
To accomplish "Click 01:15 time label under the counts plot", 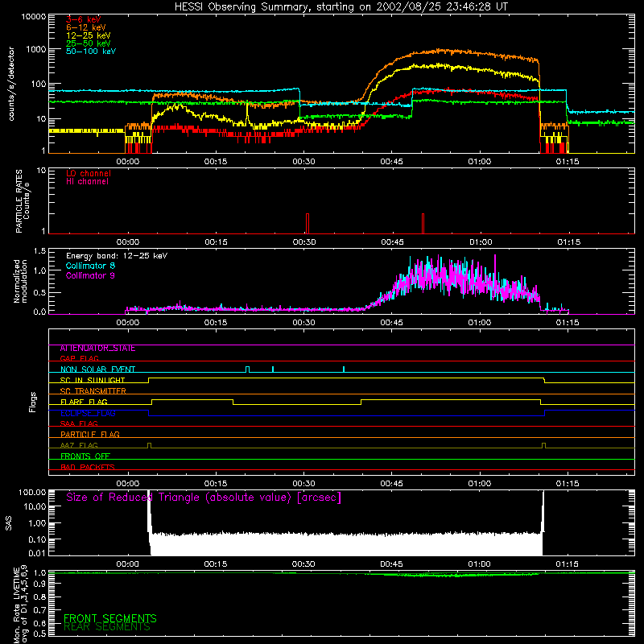I will point(568,162).
